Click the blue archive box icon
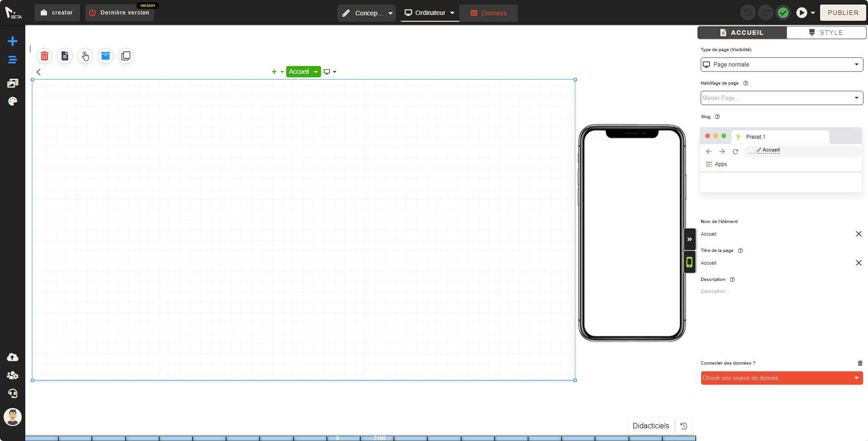The width and height of the screenshot is (868, 441). (x=105, y=56)
